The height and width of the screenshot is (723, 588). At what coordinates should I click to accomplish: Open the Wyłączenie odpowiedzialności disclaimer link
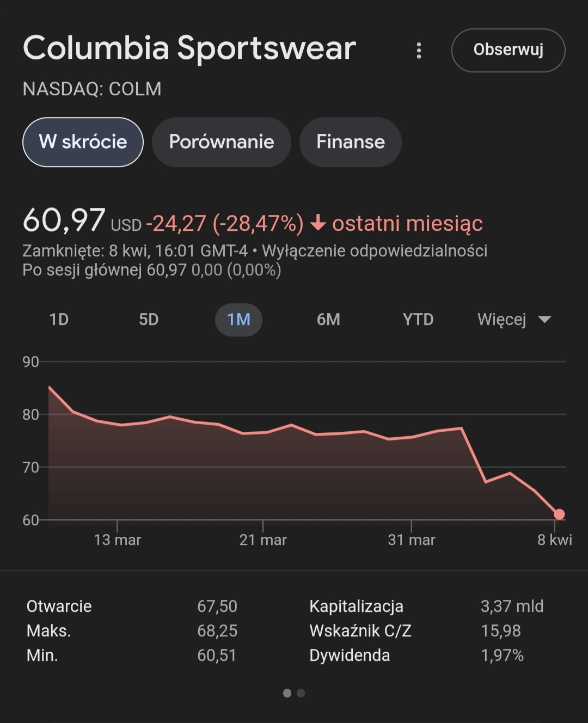click(x=375, y=251)
